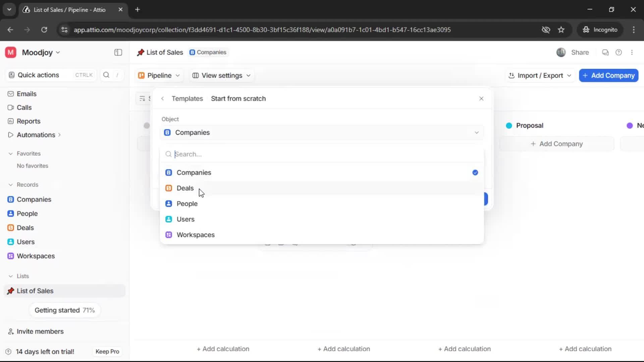
Task: Deselect the Companies object checkmark
Action: click(x=475, y=172)
